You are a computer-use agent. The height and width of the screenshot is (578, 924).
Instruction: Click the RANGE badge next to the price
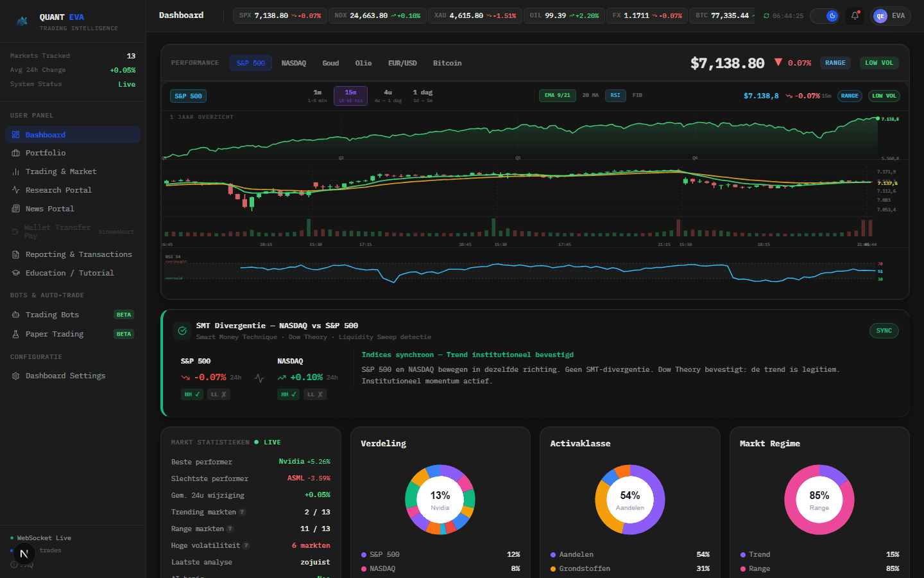[835, 63]
